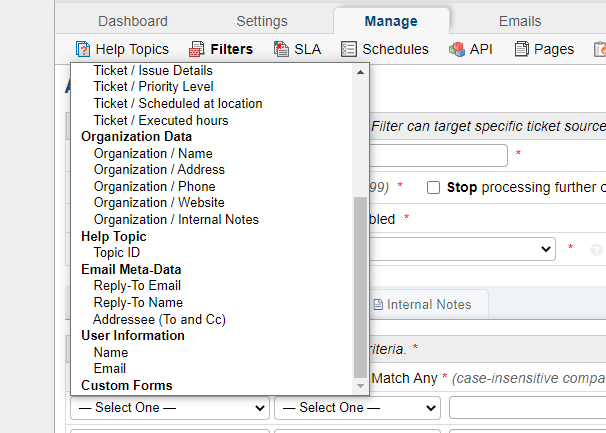Open the second Select One dropdown
Image resolution: width=606 pixels, height=433 pixels.
click(357, 408)
